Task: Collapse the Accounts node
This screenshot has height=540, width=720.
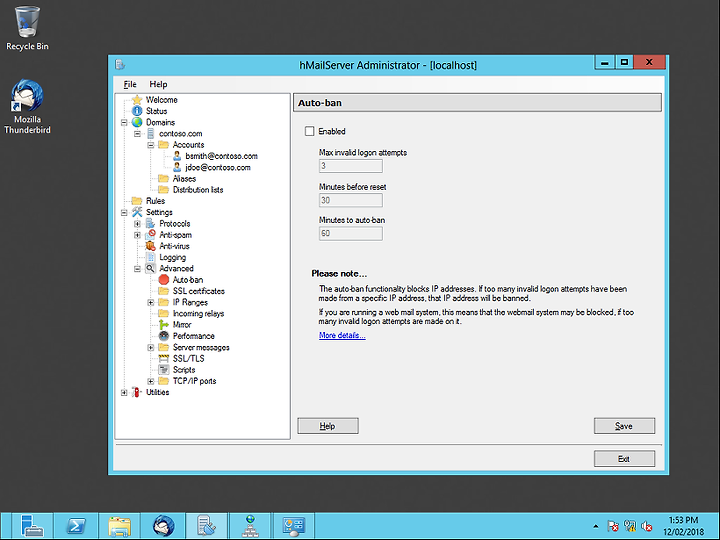Action: pos(151,145)
